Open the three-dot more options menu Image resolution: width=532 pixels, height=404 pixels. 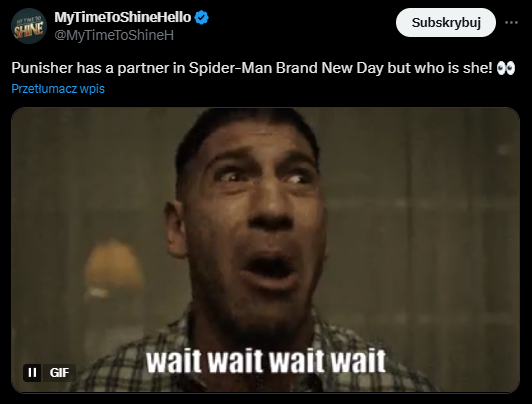click(x=511, y=22)
